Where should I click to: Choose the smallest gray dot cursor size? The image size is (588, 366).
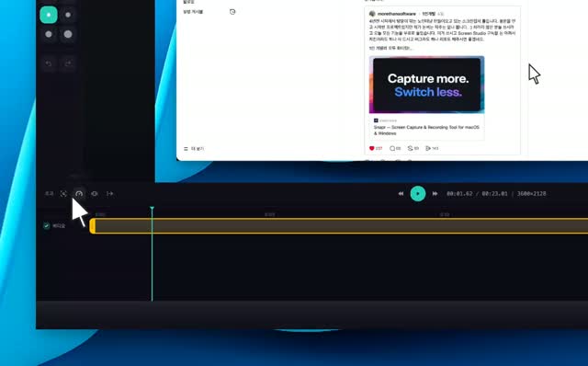tap(68, 15)
